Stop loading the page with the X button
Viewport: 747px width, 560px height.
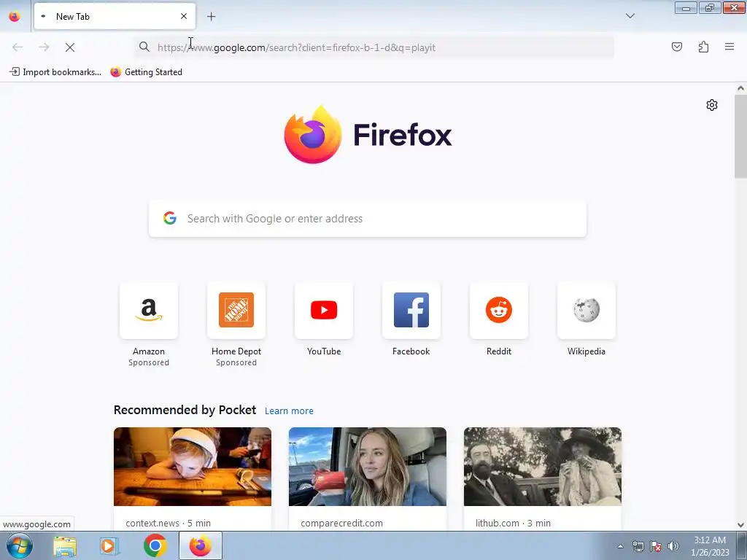coord(70,47)
